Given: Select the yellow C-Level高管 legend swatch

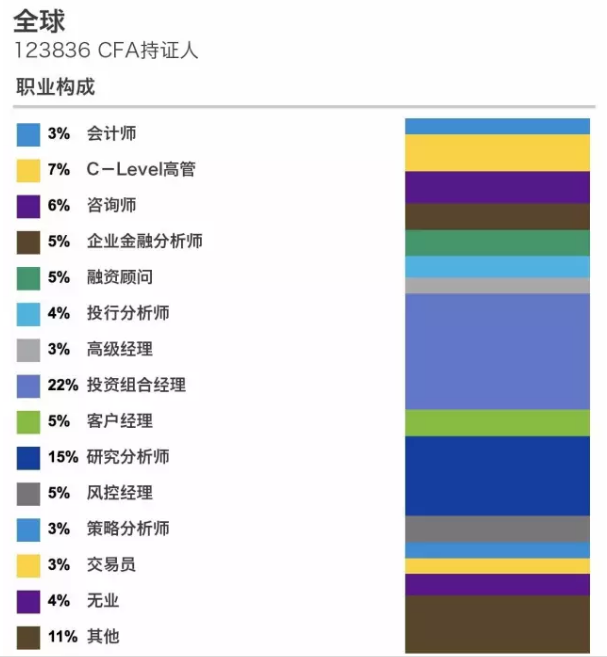Looking at the screenshot, I should pos(28,170).
